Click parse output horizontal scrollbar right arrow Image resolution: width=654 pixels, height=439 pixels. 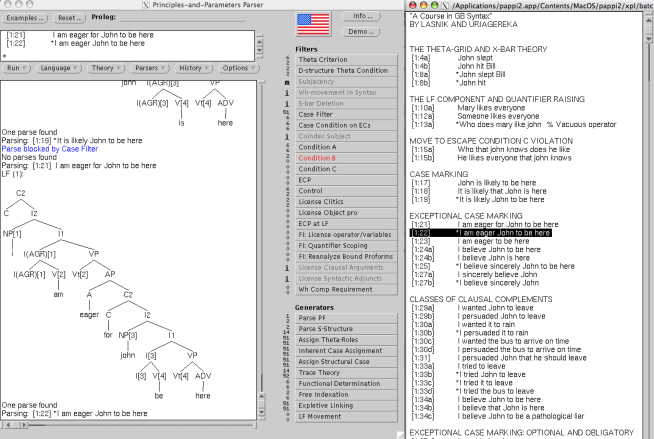click(x=24, y=425)
